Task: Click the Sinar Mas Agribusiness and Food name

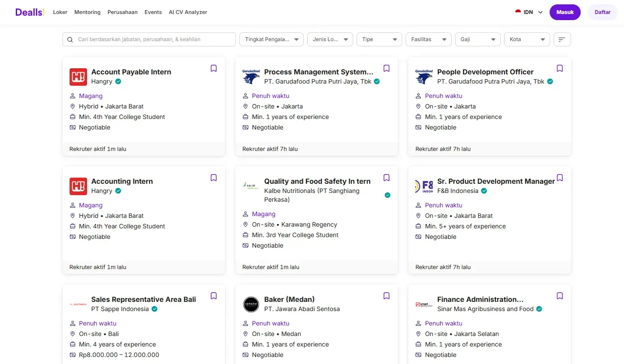Action: 485,309
